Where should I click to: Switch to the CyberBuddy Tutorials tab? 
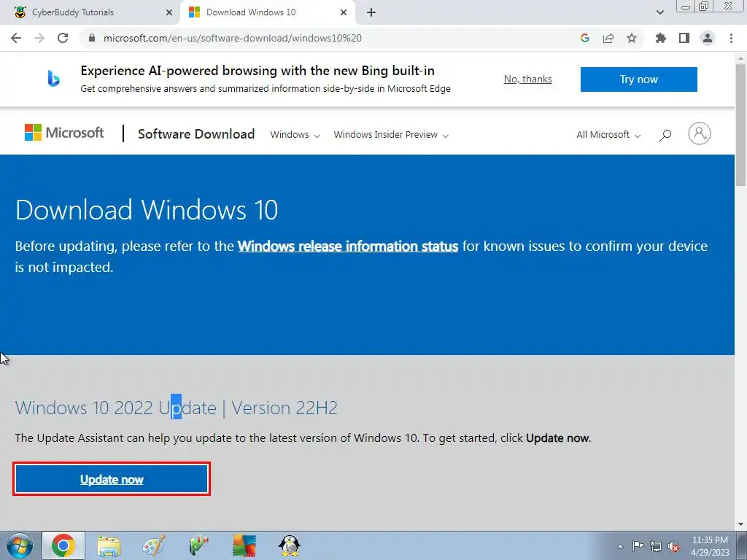tap(89, 13)
